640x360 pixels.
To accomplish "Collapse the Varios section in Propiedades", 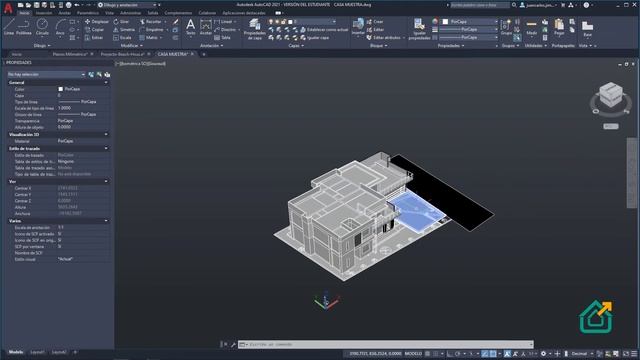I will coord(106,221).
